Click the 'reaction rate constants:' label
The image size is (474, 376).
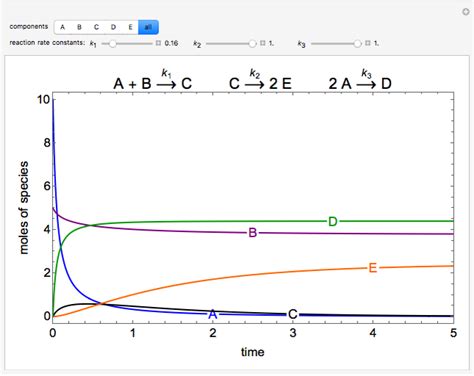(47, 43)
